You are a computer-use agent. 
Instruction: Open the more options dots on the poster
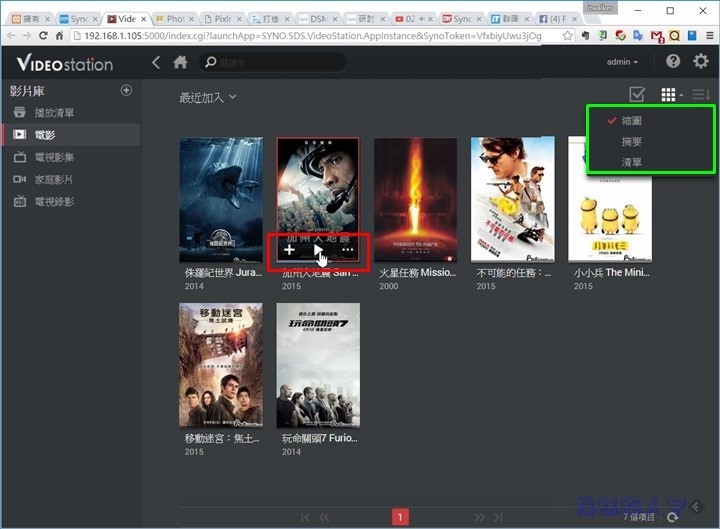[347, 250]
